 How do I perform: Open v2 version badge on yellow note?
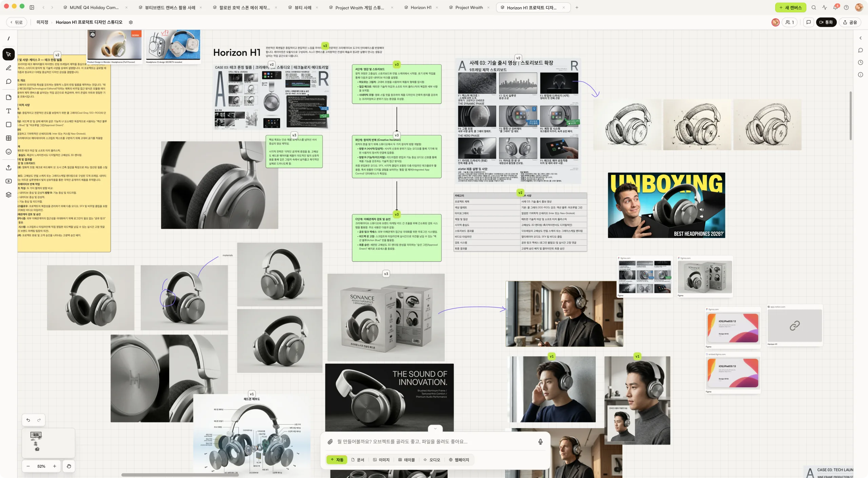[x=57, y=55]
